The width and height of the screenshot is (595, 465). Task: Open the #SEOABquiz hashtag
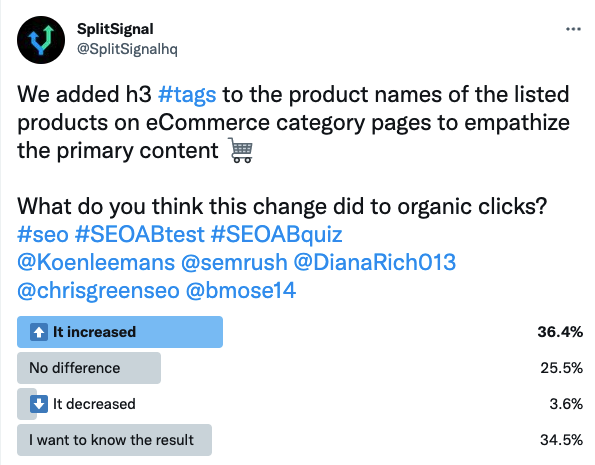[276, 234]
